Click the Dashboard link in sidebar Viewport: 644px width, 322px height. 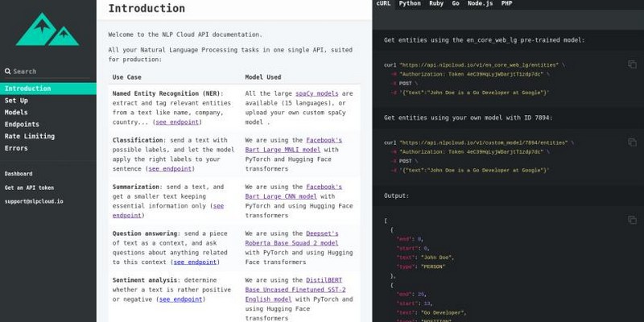click(19, 174)
